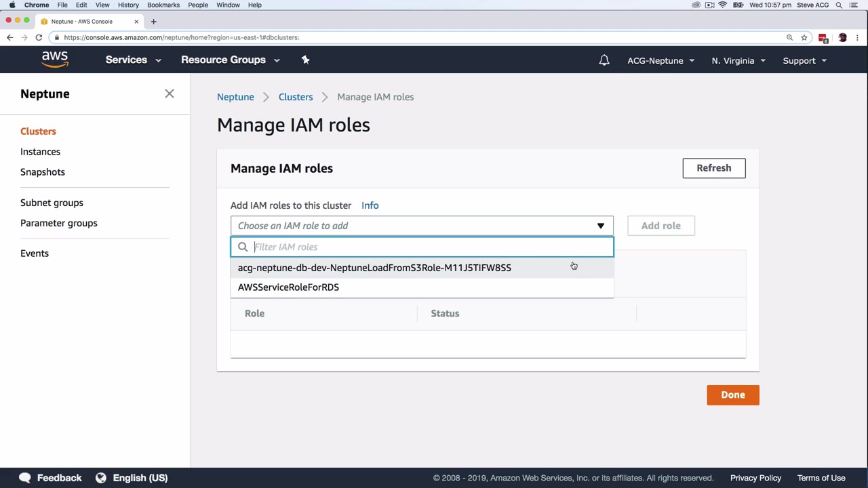
Task: Open Events in the sidebar
Action: [35, 253]
